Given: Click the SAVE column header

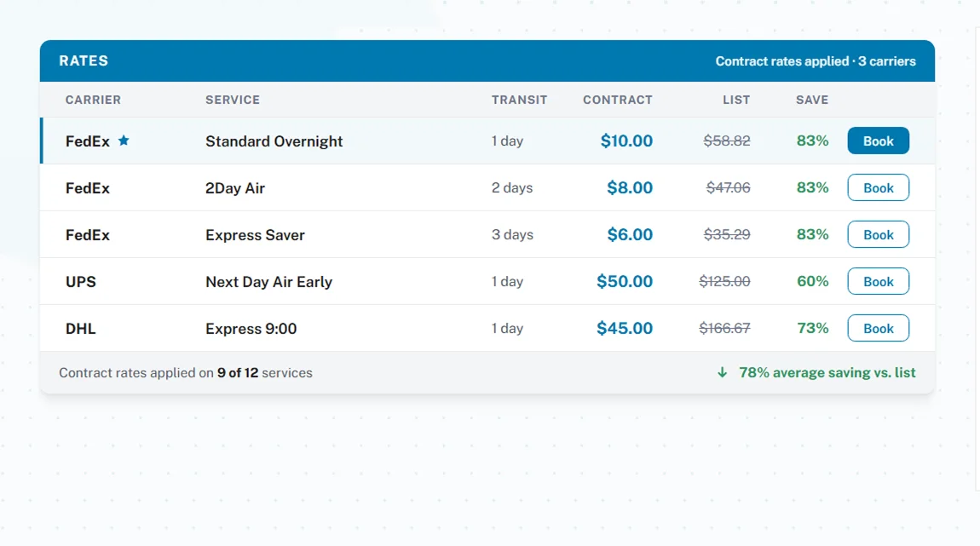Looking at the screenshot, I should pyautogui.click(x=812, y=100).
